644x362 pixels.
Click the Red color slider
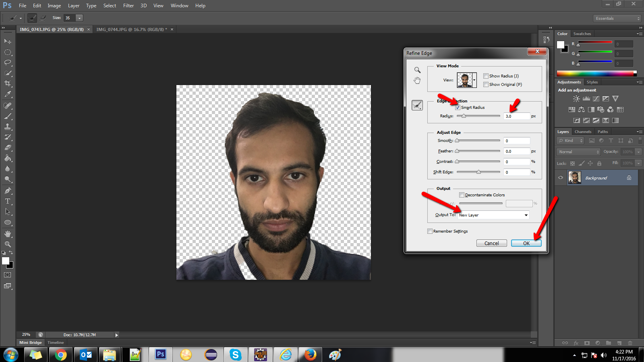[595, 42]
